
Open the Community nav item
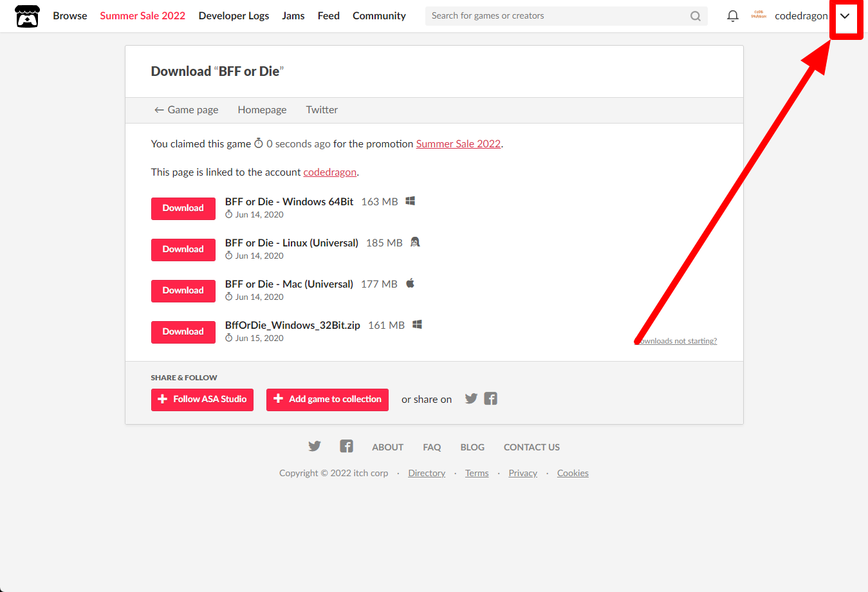pyautogui.click(x=379, y=15)
